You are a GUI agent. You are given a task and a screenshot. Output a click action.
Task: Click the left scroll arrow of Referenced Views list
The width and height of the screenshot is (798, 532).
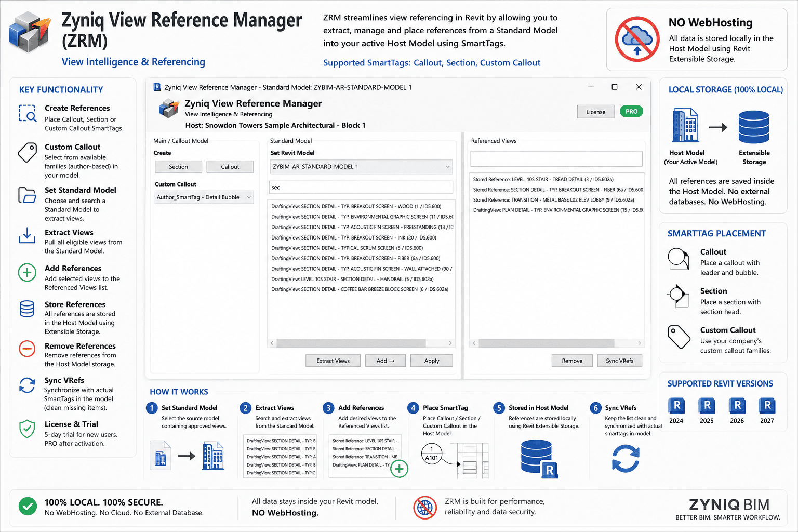click(474, 343)
